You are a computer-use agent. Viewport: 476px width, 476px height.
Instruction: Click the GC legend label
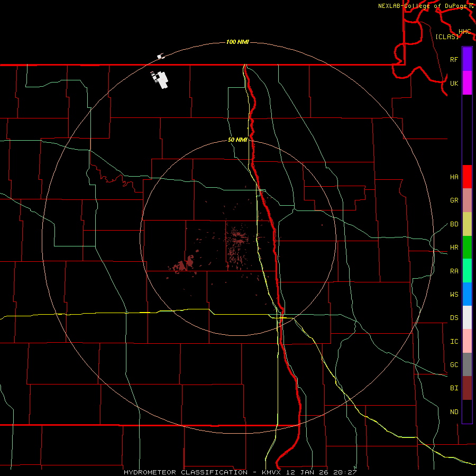pos(454,365)
